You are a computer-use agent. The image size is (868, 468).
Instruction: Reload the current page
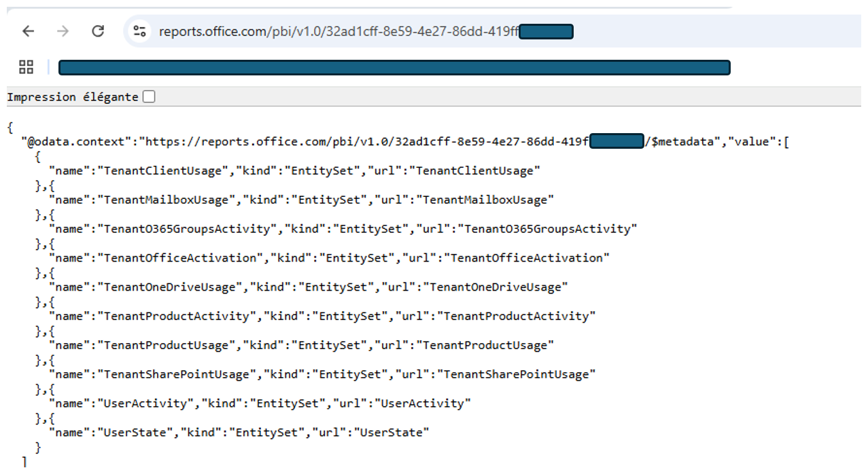(x=98, y=31)
